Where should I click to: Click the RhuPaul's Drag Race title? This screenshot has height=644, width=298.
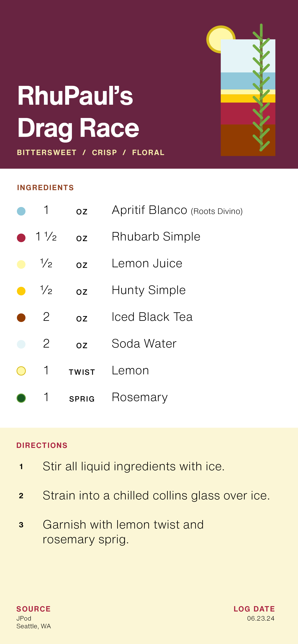pyautogui.click(x=78, y=112)
